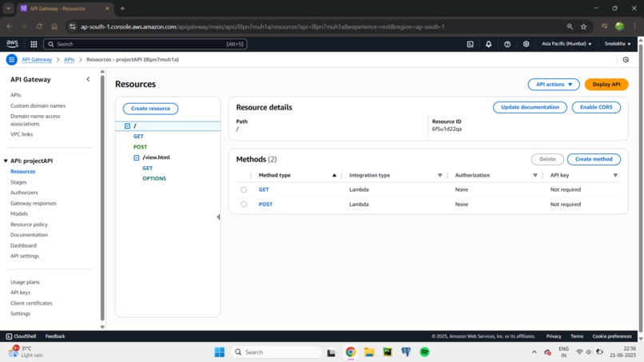Screen dimensions: 644x362
Task: Follow the APIs breadcrumb link
Action: tap(69, 60)
